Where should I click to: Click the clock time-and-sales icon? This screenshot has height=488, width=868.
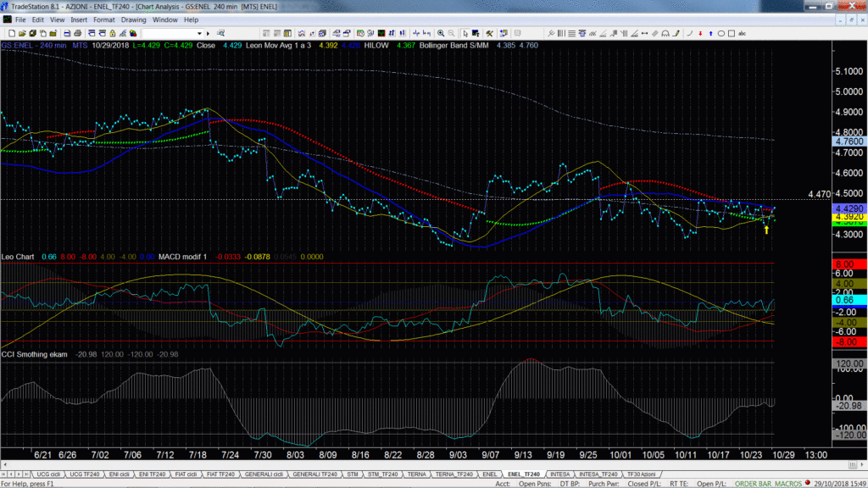360,34
